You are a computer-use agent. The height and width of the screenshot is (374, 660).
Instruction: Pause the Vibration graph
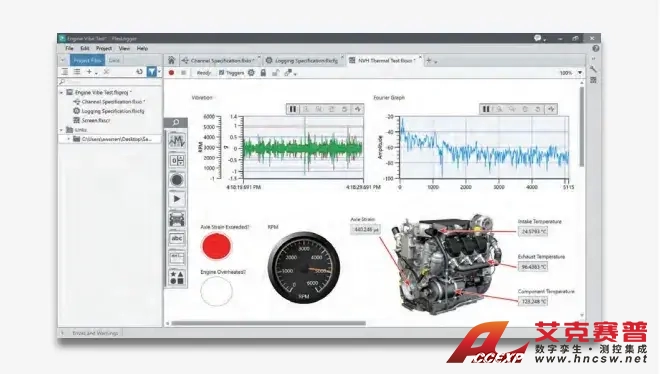[293, 109]
